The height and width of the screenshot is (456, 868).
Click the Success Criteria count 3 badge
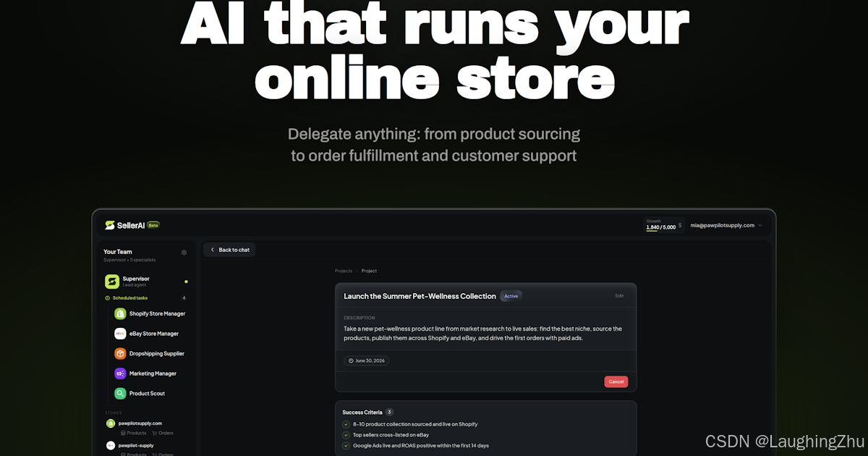pos(389,412)
